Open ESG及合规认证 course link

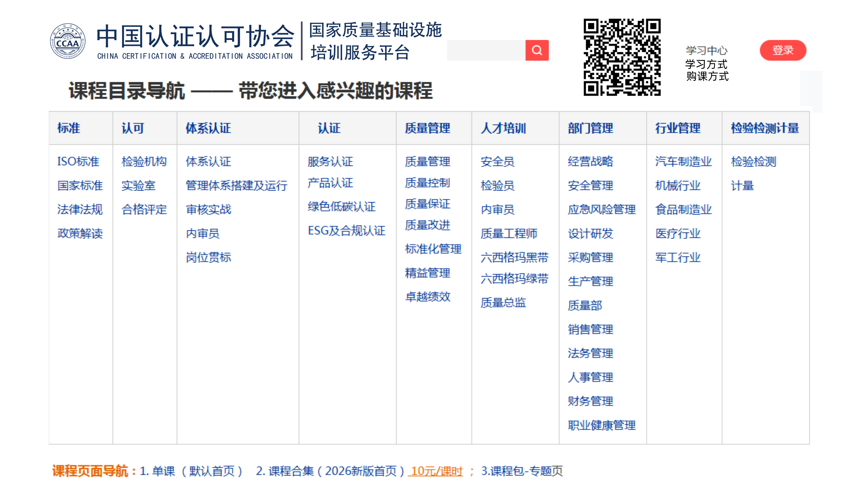(346, 230)
